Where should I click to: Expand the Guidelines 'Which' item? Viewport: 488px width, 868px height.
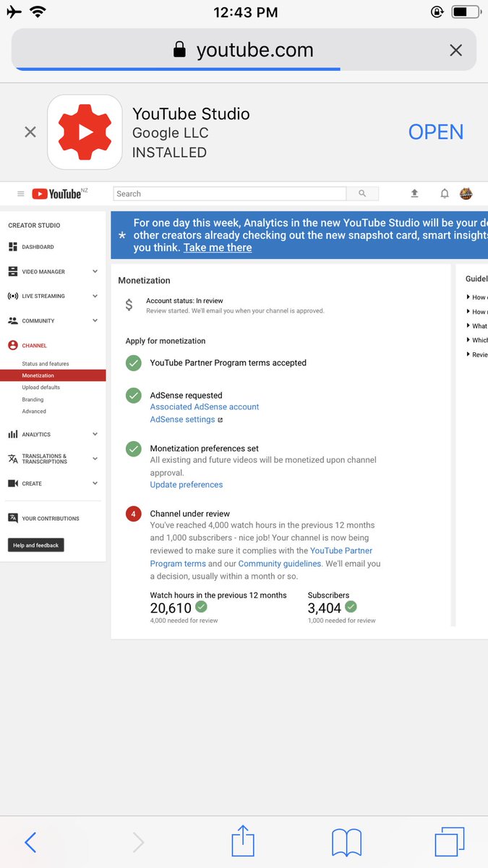[477, 340]
